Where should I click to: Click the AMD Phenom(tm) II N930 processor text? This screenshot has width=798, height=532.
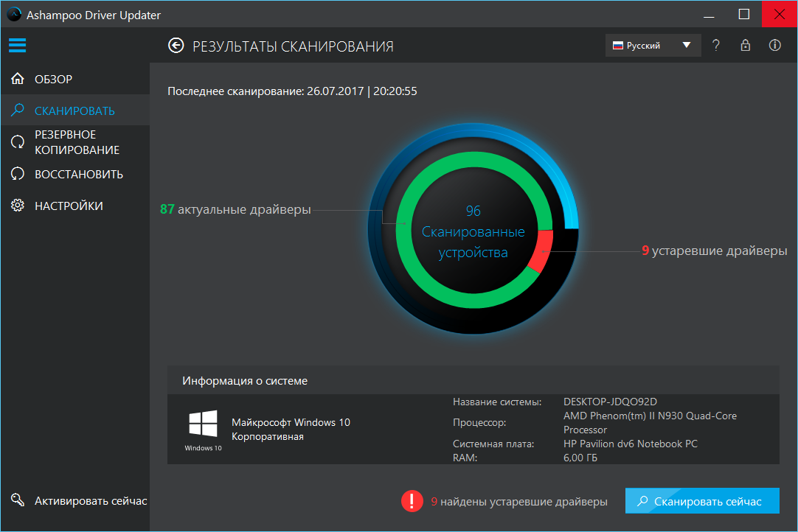[x=650, y=423]
